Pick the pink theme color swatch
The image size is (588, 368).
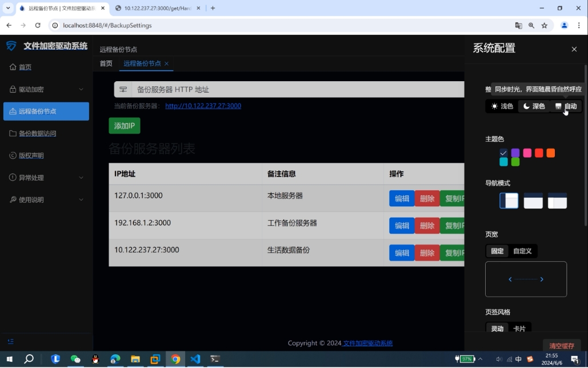[527, 153]
